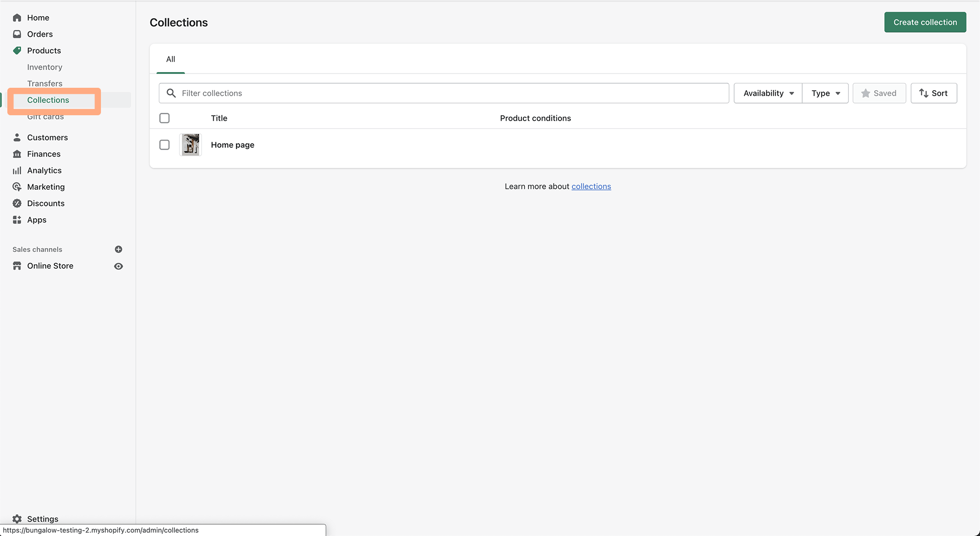Click the sort arrows icon
The image size is (980, 536).
pyautogui.click(x=924, y=93)
